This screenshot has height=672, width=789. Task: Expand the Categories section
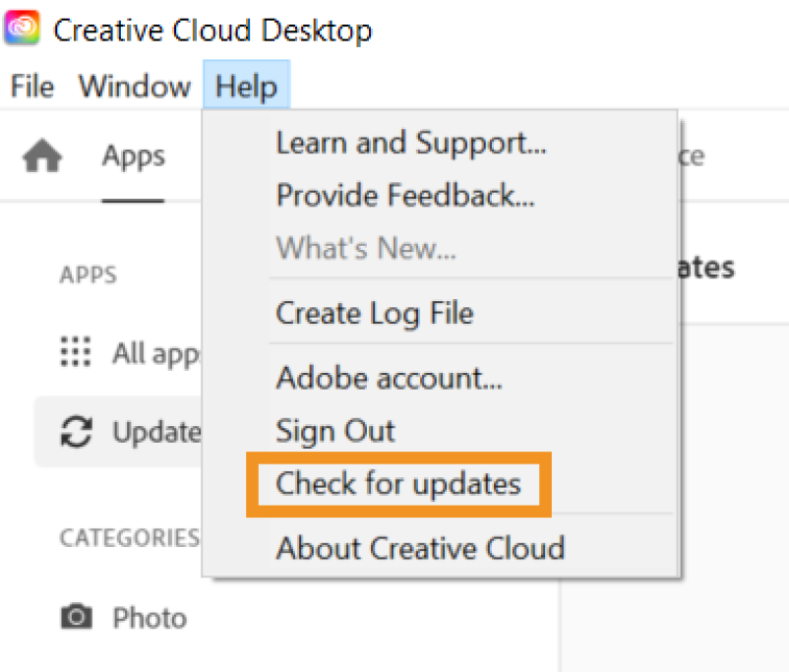point(129,537)
